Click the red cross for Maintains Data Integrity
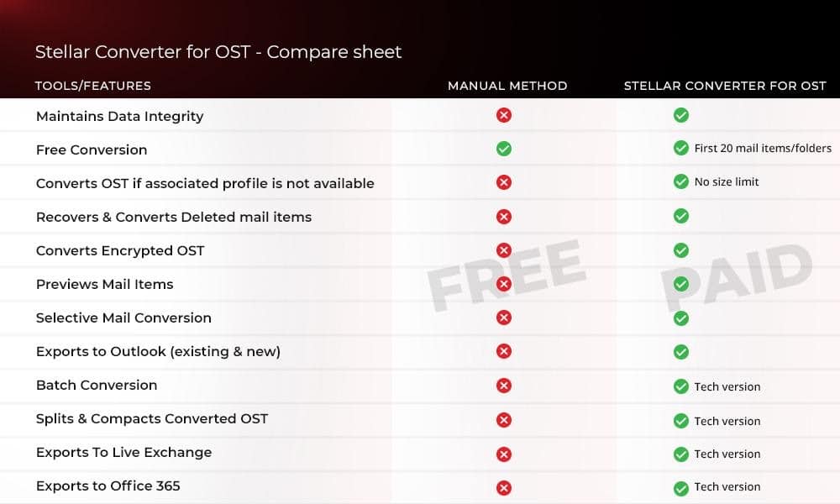The height and width of the screenshot is (504, 840). (x=503, y=115)
